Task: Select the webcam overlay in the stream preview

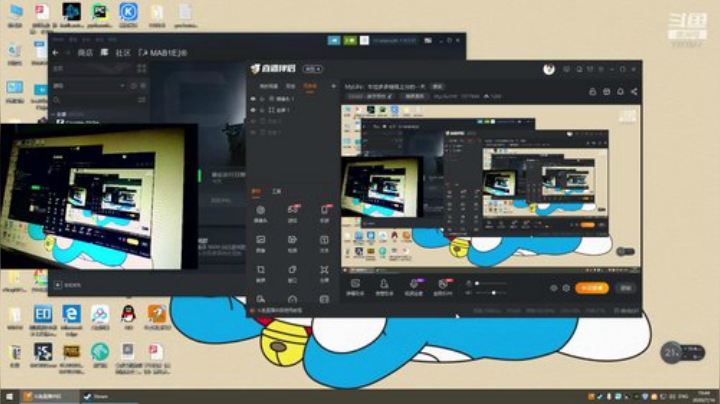Action: click(x=381, y=187)
